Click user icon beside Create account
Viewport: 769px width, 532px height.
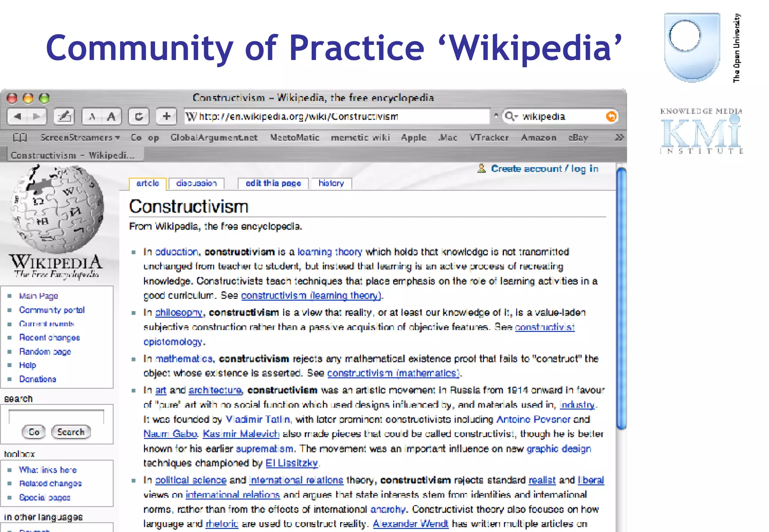coord(481,168)
